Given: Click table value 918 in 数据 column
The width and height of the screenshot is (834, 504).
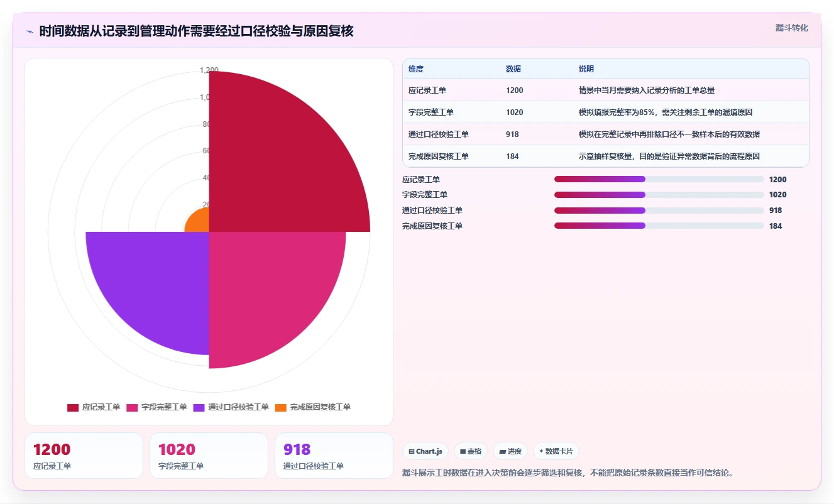Looking at the screenshot, I should coord(512,134).
